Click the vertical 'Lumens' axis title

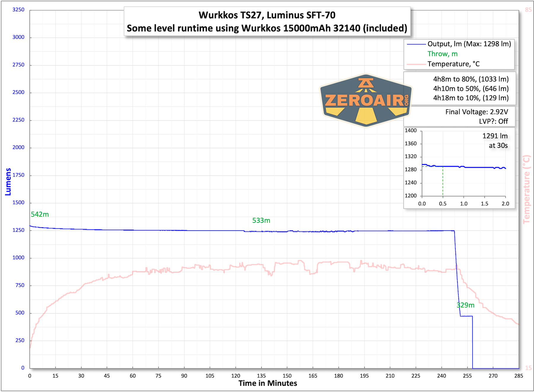click(x=8, y=182)
